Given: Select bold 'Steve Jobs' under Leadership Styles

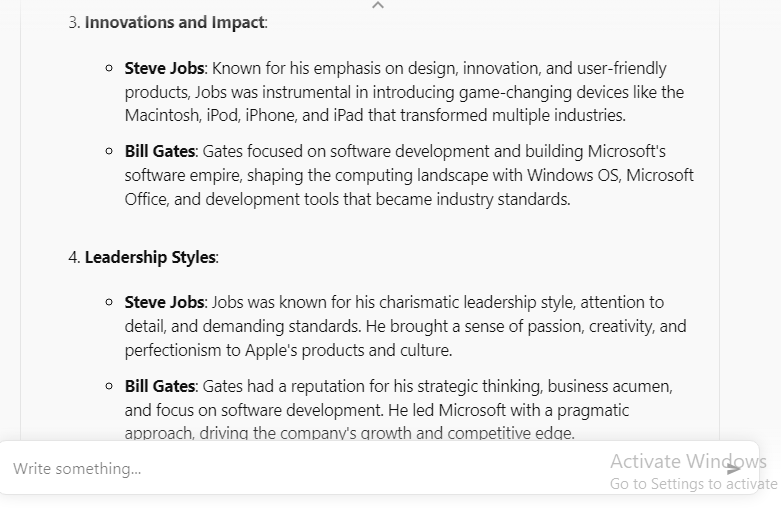Looking at the screenshot, I should click(164, 302).
